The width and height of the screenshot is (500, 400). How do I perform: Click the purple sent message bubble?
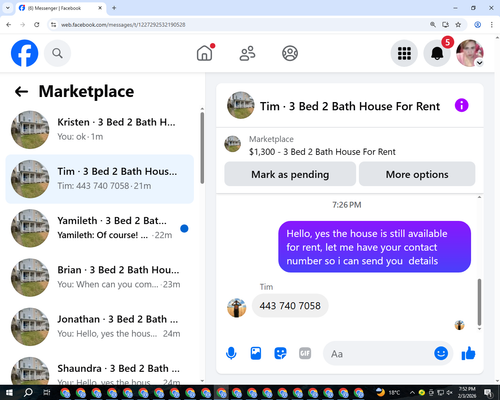375,247
